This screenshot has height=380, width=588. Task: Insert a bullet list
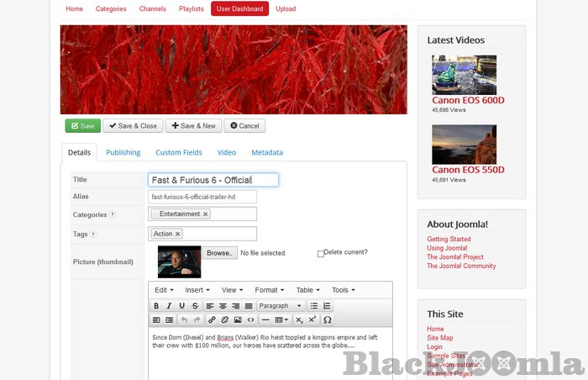pos(313,306)
